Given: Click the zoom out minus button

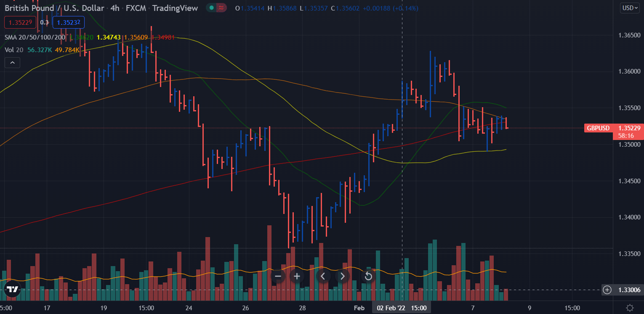Looking at the screenshot, I should [x=278, y=276].
